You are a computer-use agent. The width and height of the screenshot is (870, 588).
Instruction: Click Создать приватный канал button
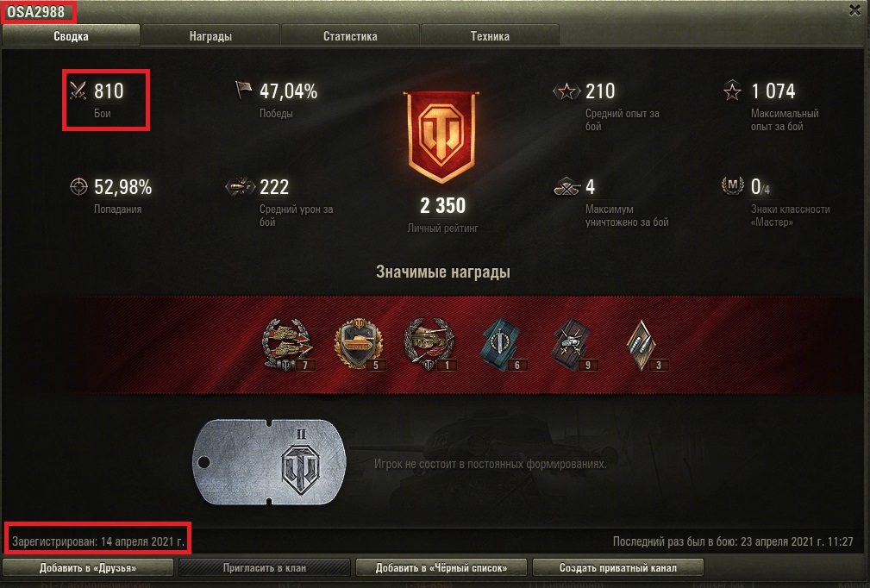[x=617, y=567]
